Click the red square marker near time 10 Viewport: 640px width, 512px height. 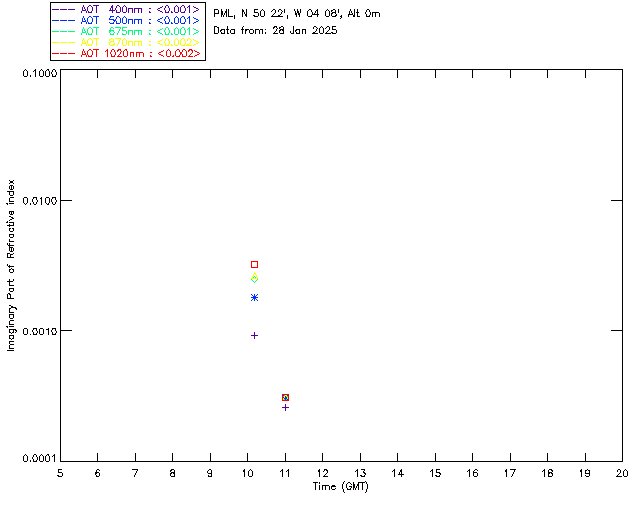pyautogui.click(x=254, y=265)
